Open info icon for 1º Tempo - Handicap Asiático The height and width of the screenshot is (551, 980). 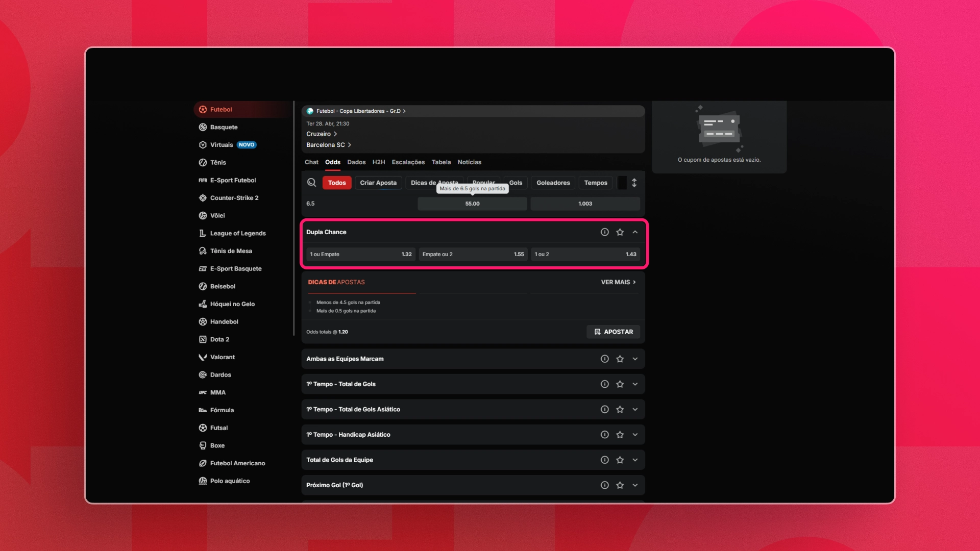click(605, 435)
